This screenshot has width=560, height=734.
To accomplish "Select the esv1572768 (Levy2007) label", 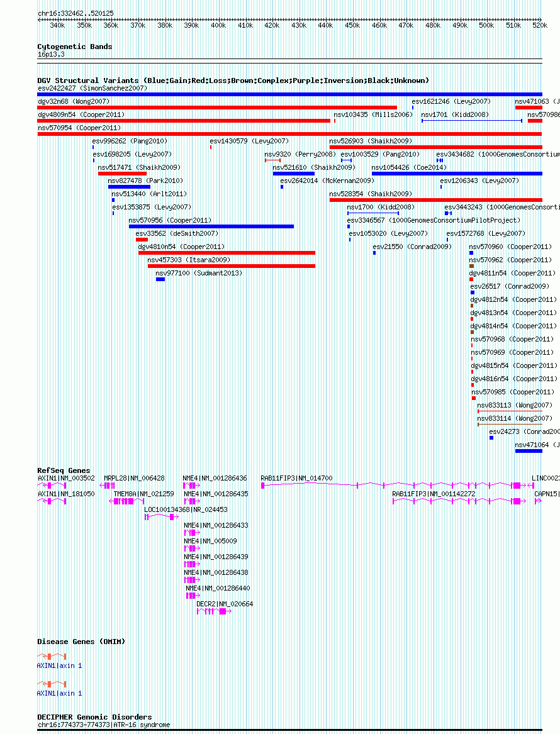I will point(486,233).
